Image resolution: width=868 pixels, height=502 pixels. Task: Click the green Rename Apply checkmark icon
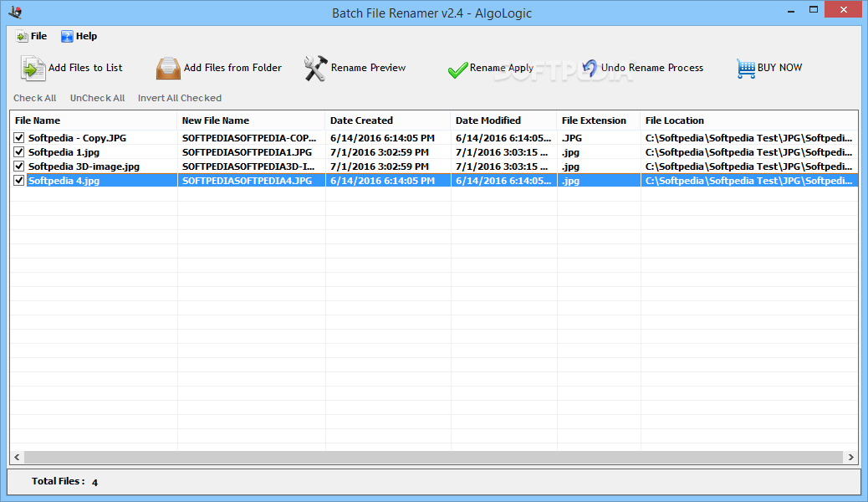tap(457, 69)
